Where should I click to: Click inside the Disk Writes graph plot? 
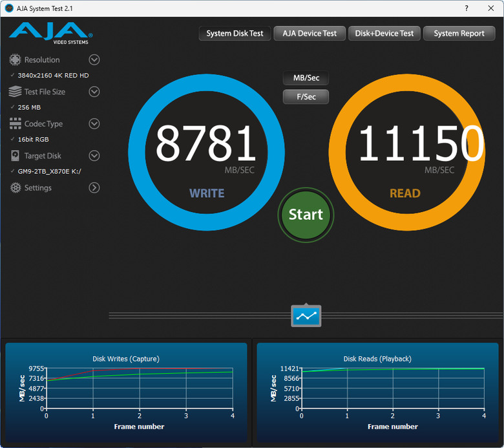(x=140, y=389)
